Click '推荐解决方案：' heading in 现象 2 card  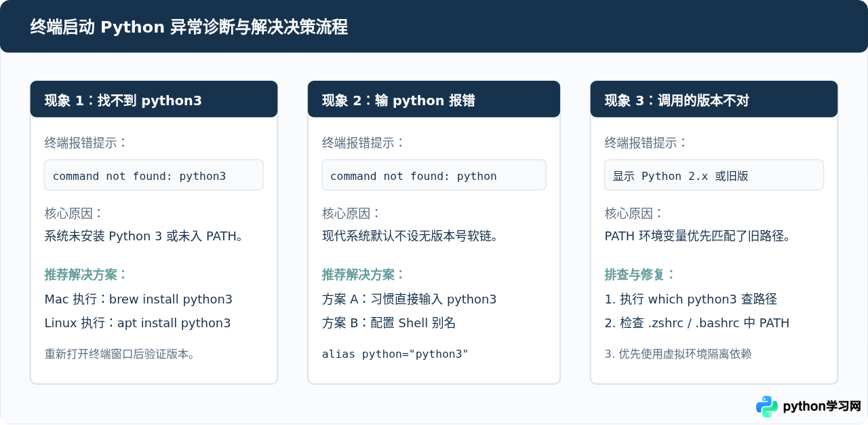pos(363,275)
